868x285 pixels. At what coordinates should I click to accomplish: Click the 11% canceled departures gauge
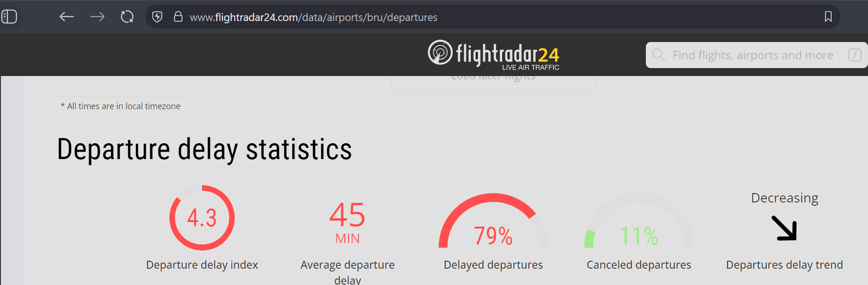pyautogui.click(x=638, y=224)
